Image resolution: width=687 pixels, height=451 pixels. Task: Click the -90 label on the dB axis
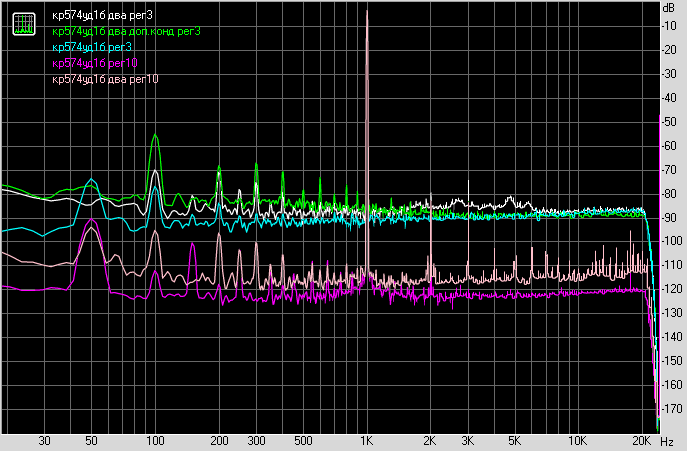point(669,217)
